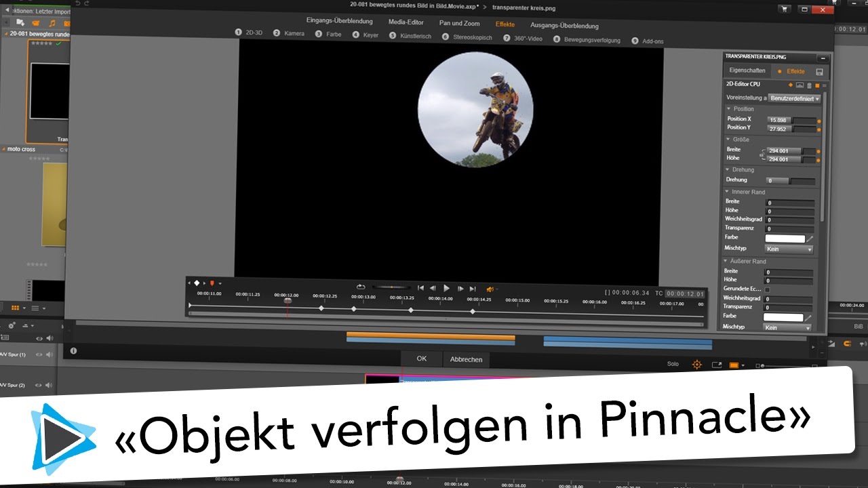Click the Innerer Rand Farbe white swatch
Image resolution: width=868 pixels, height=488 pixels.
pos(785,239)
